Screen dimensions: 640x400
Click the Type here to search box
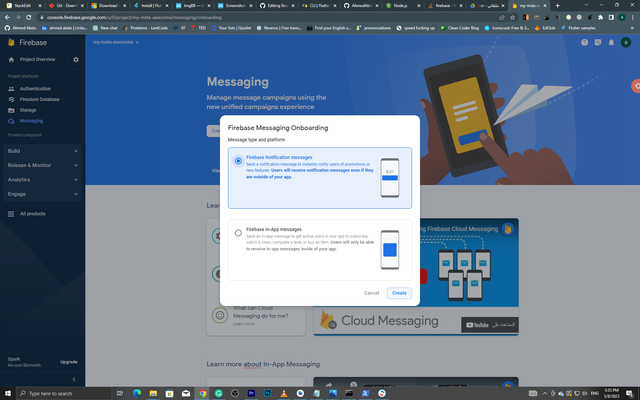click(x=64, y=393)
